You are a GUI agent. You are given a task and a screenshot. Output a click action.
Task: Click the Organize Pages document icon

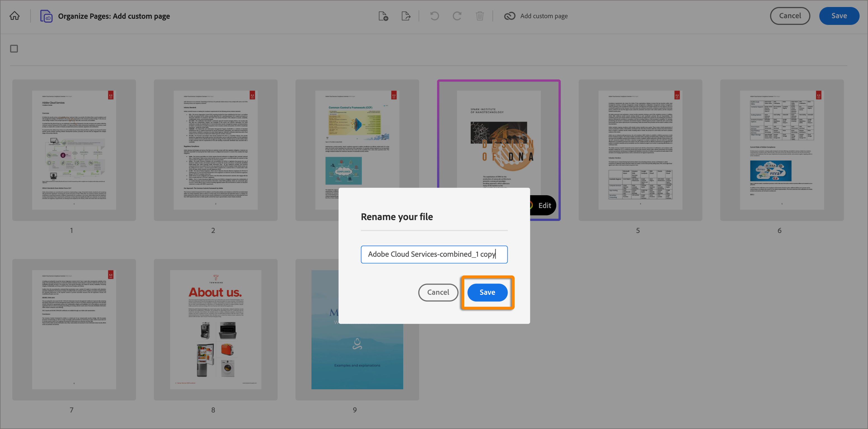pos(46,16)
